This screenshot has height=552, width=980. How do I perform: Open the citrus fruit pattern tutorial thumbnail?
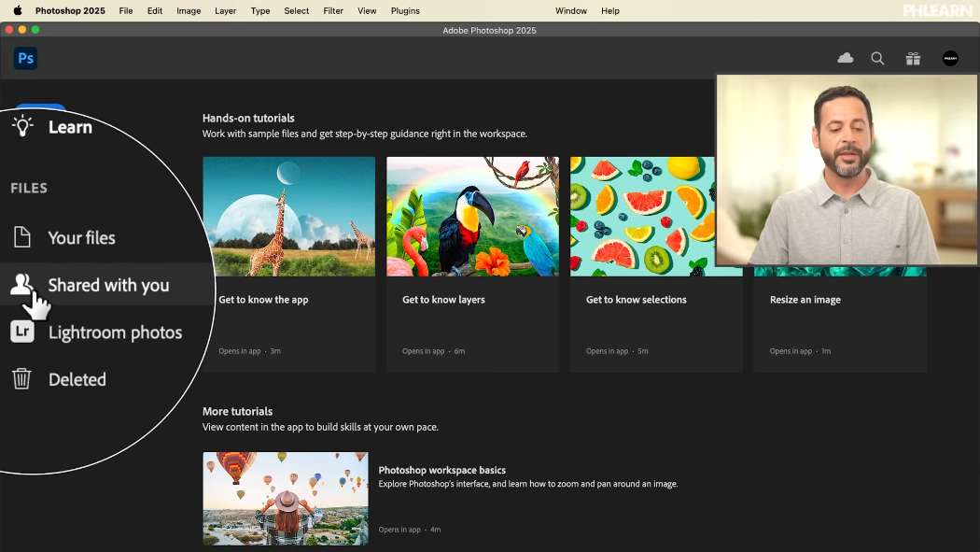642,217
